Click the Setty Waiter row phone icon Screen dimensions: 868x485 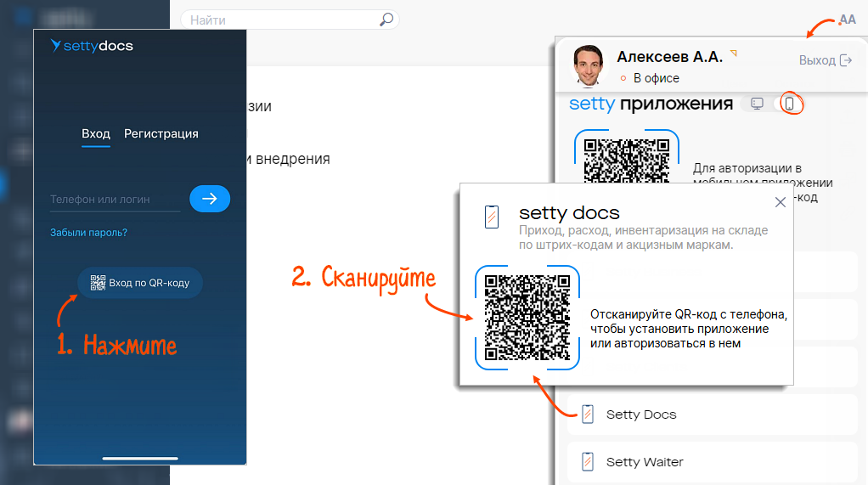588,462
